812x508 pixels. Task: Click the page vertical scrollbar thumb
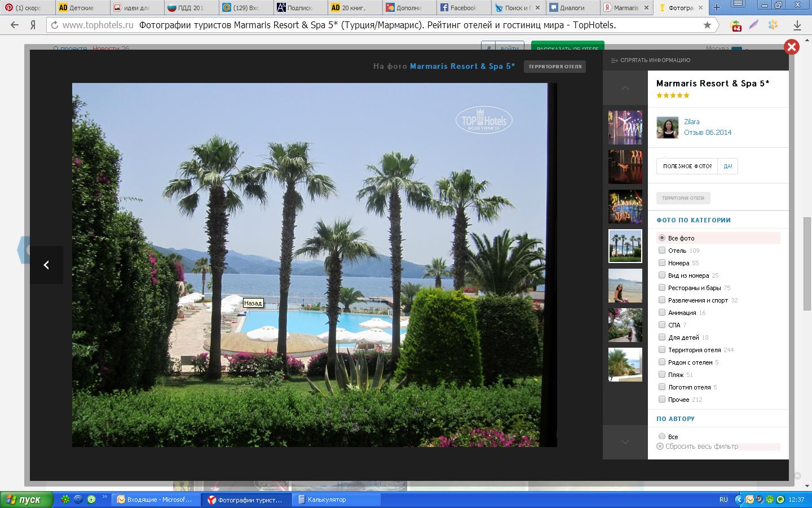pyautogui.click(x=807, y=264)
